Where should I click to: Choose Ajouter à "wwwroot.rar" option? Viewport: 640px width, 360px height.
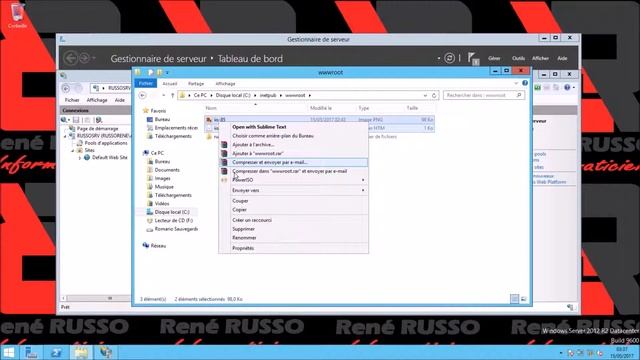pyautogui.click(x=294, y=153)
